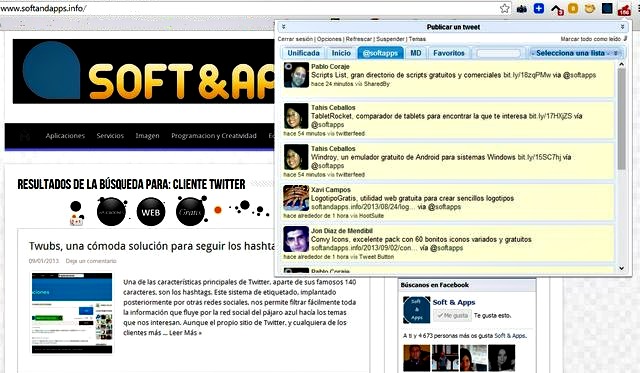Click the Gratis black circle icon
The width and height of the screenshot is (640, 373).
pos(190,211)
